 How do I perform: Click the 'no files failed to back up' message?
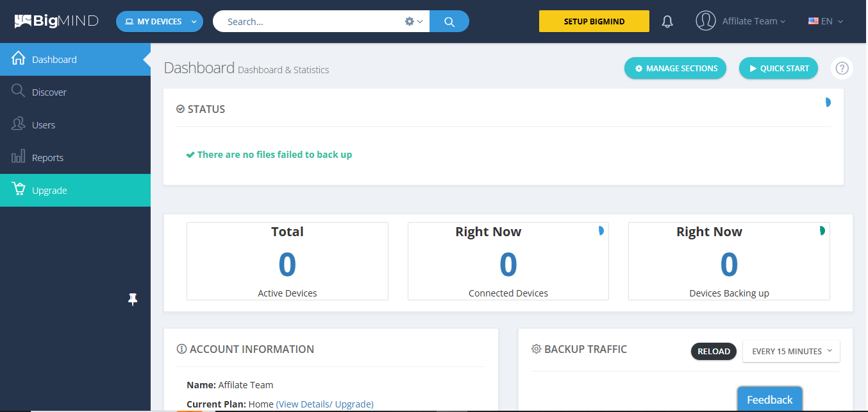coord(269,154)
